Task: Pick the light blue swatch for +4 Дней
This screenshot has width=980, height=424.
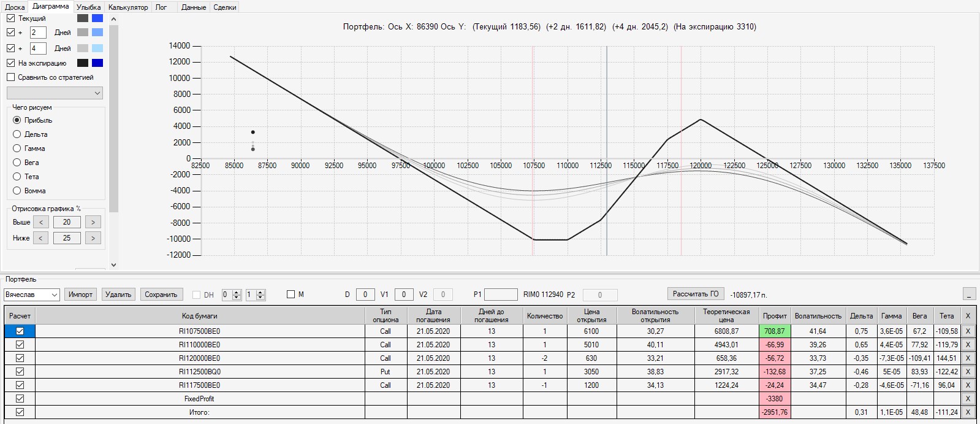Action: point(97,48)
